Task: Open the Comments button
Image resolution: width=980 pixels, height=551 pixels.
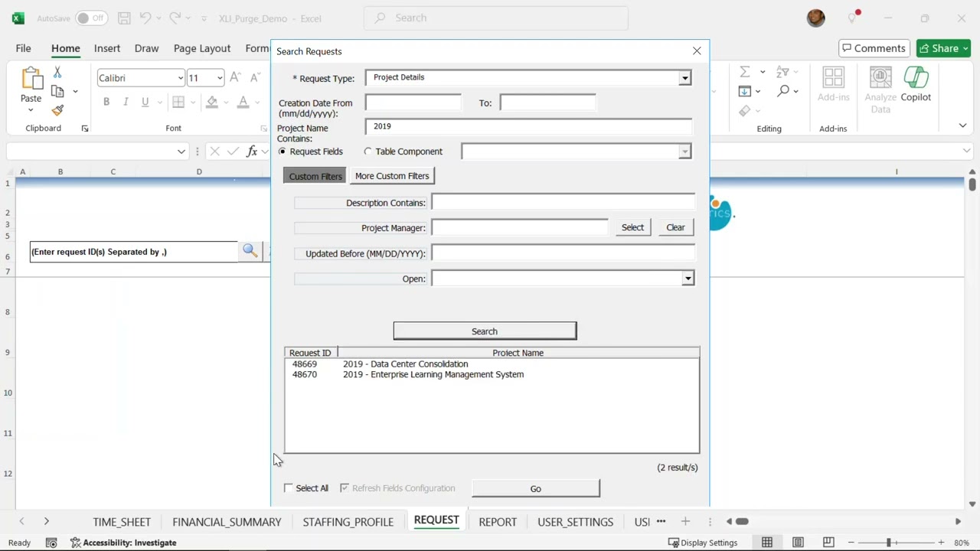Action: click(874, 48)
